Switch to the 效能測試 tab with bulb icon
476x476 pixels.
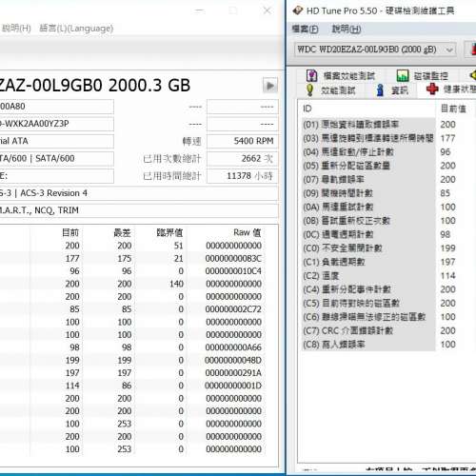[x=330, y=90]
